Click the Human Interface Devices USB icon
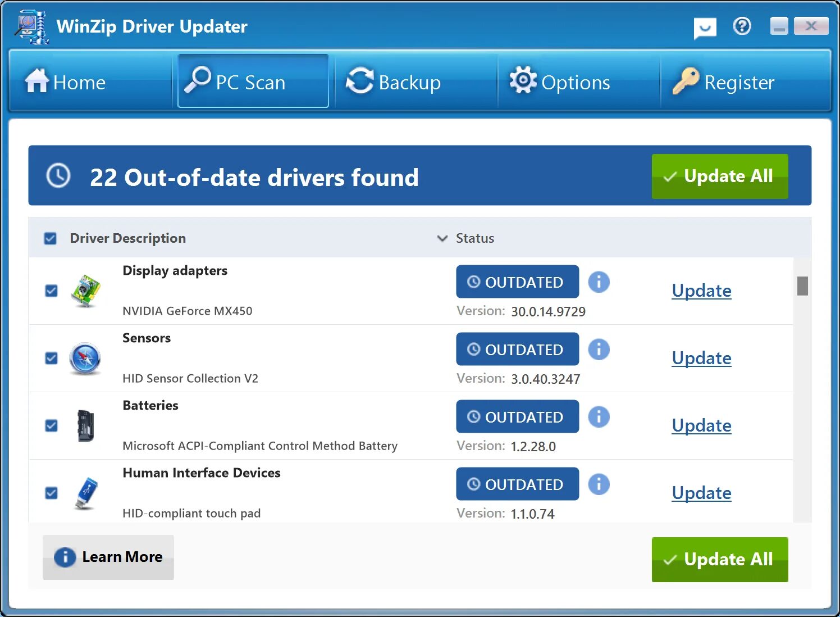The image size is (840, 617). (86, 493)
